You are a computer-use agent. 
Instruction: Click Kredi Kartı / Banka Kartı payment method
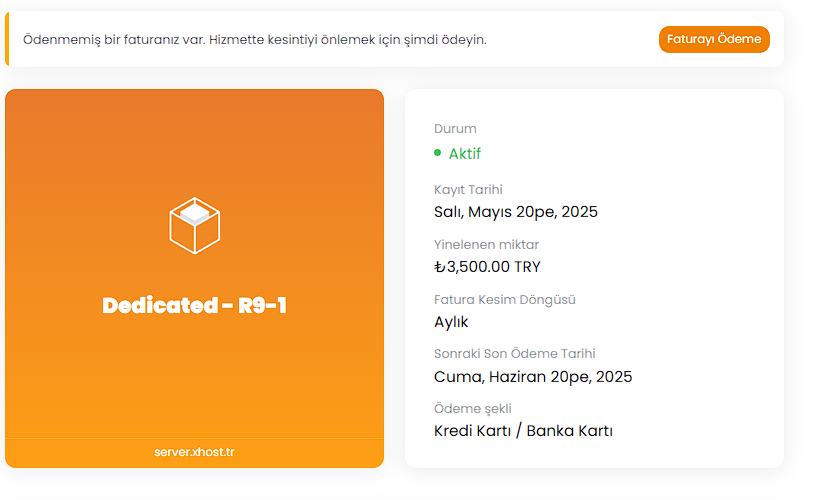click(x=523, y=431)
